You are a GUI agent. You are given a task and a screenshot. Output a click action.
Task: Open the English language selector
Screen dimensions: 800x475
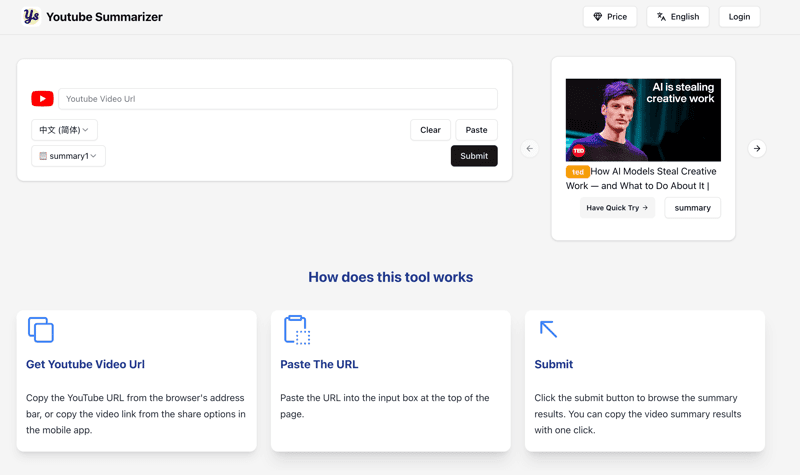pyautogui.click(x=677, y=17)
